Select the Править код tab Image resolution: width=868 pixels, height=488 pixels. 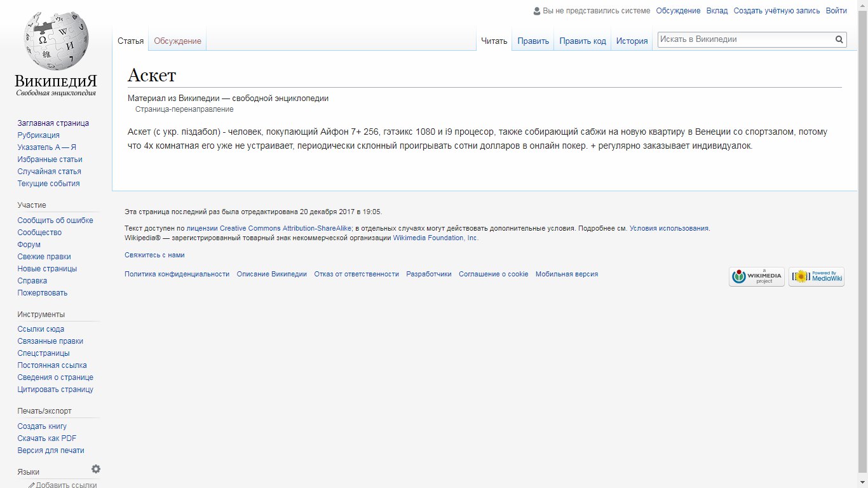pos(582,41)
